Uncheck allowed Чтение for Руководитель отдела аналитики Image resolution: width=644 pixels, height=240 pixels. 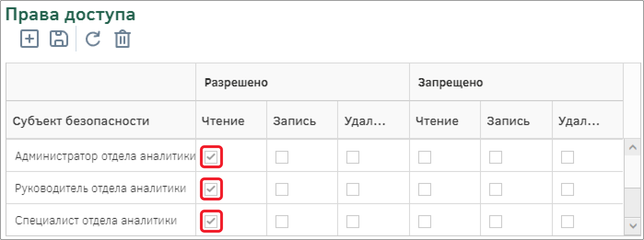(x=211, y=189)
